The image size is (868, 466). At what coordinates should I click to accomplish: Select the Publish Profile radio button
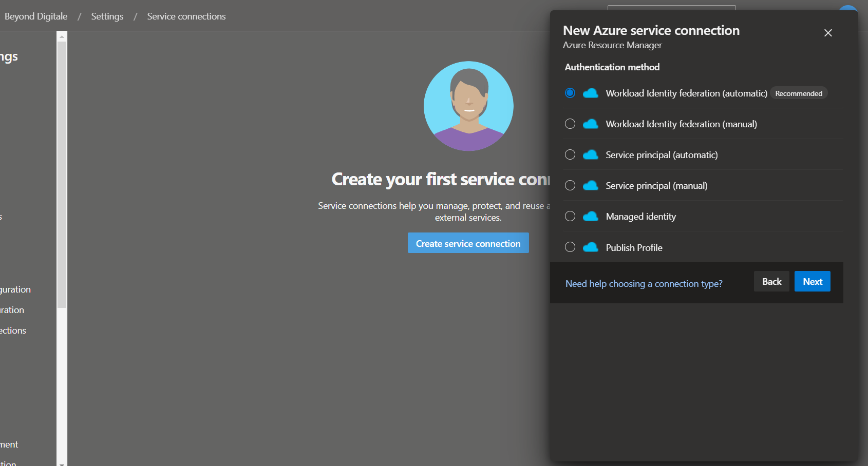(x=570, y=247)
